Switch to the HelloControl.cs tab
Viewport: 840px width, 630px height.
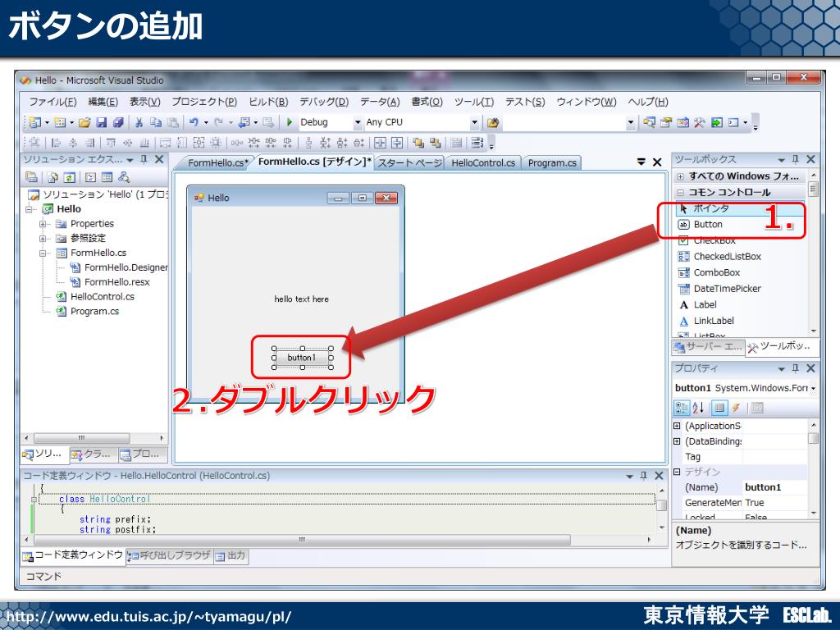482,163
